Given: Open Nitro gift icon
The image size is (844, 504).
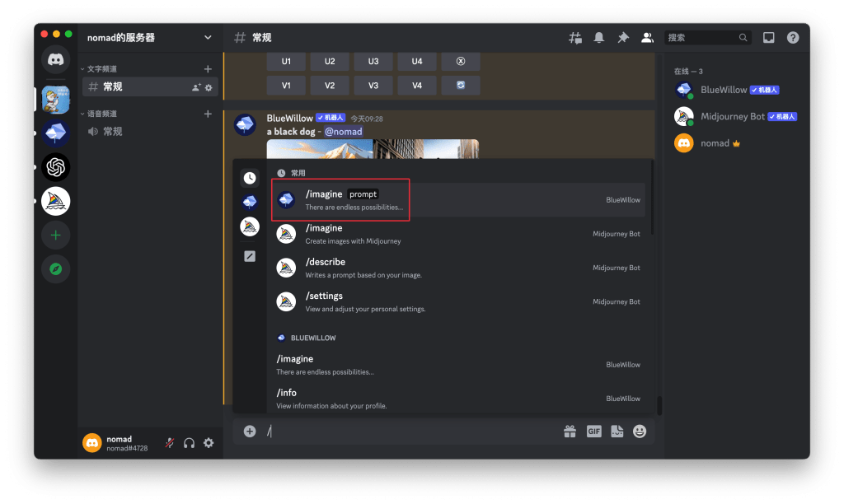Looking at the screenshot, I should (x=570, y=432).
